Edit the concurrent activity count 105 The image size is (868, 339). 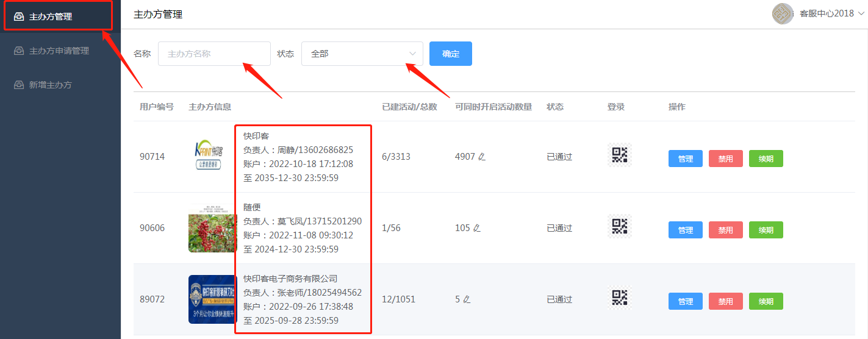(x=477, y=228)
